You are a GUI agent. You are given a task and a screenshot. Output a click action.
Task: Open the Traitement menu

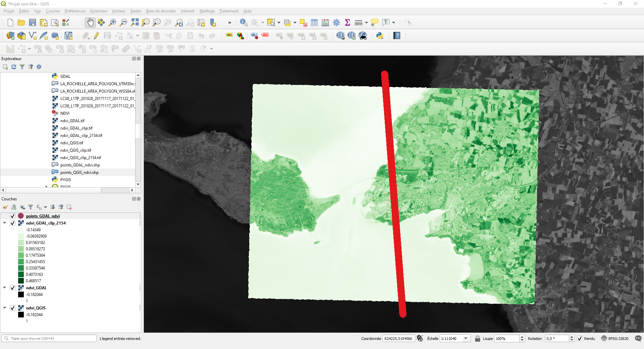point(229,11)
